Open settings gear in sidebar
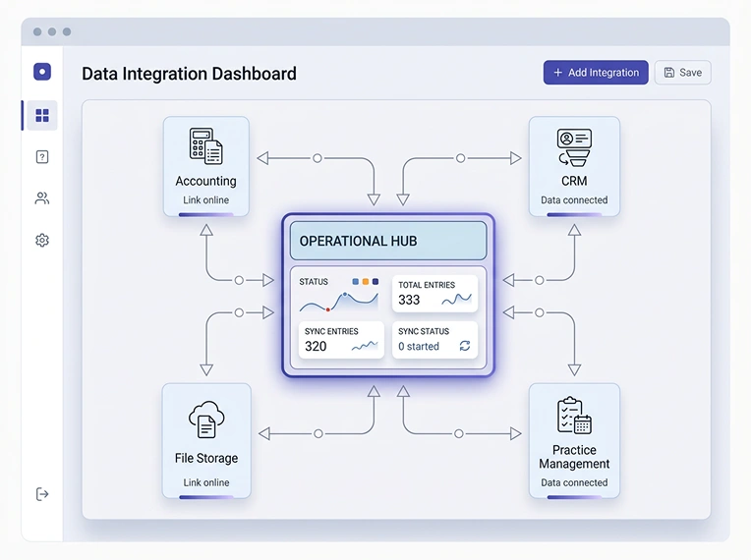Screen dimensions: 751x560 click(42, 240)
